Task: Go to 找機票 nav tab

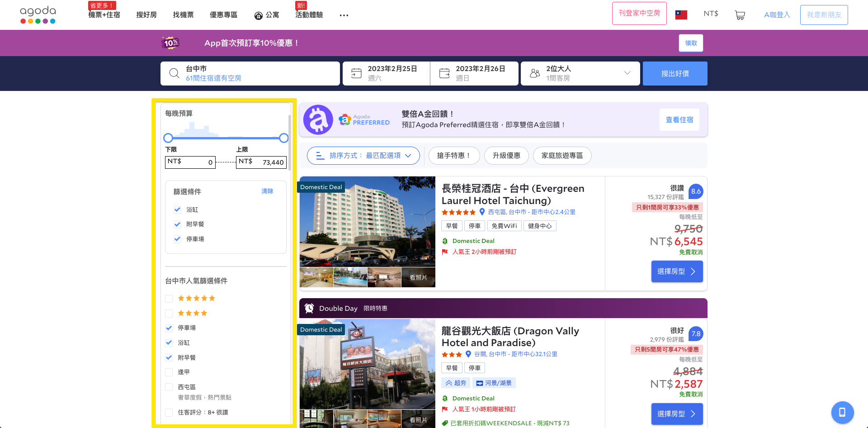Action: coord(183,15)
